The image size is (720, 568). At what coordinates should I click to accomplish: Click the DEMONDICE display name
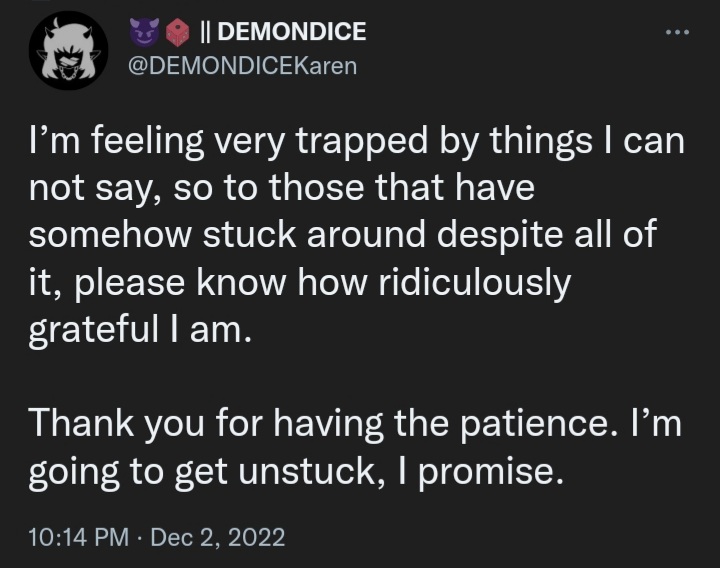point(292,32)
